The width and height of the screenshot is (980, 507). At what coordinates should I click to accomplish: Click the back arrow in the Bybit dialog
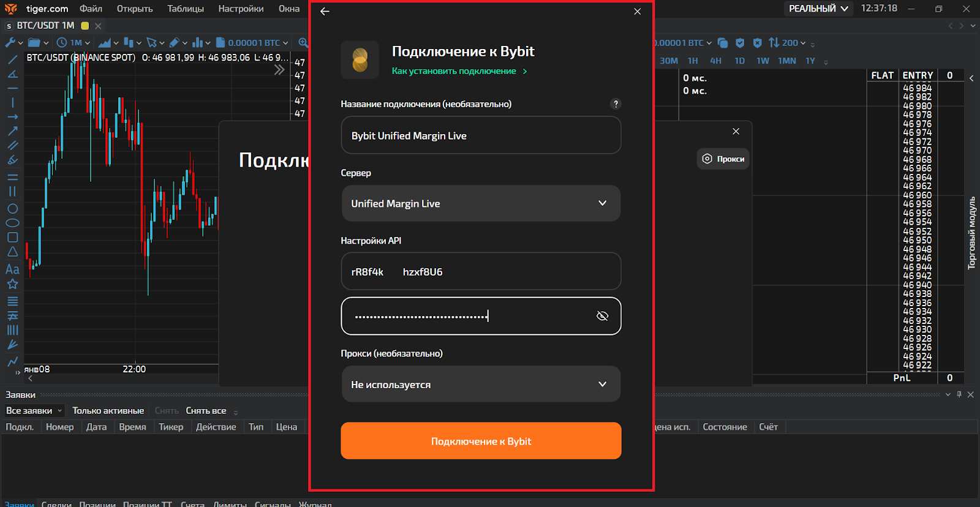[x=325, y=12]
